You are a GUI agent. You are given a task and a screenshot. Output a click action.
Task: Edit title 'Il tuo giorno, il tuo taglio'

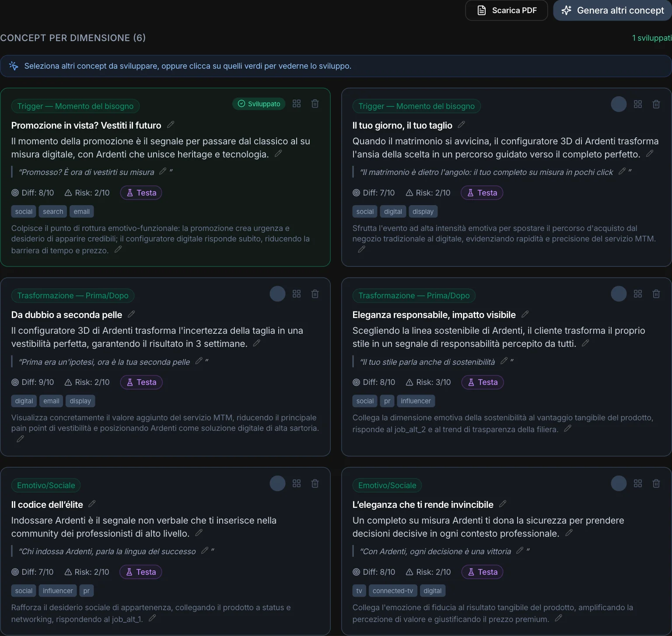[x=461, y=125]
